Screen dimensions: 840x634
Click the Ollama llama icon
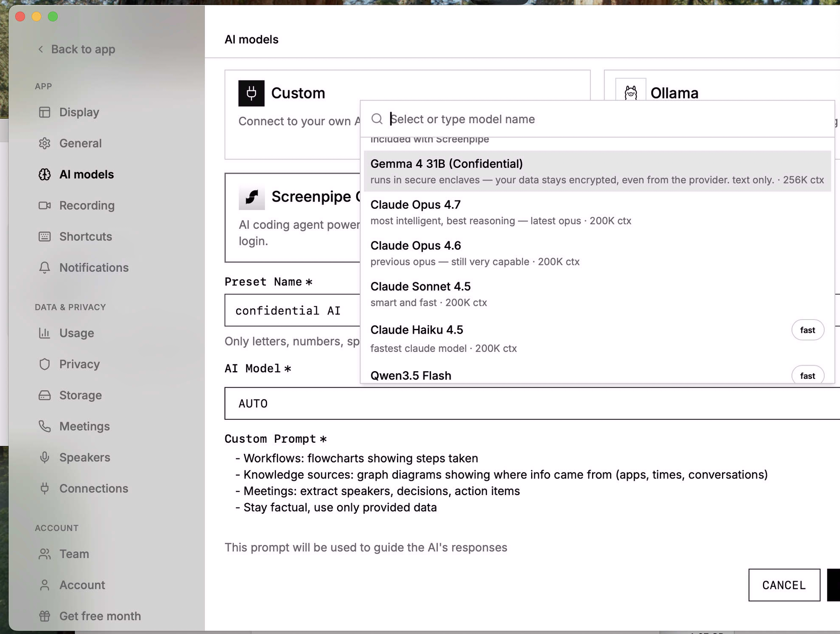click(630, 92)
